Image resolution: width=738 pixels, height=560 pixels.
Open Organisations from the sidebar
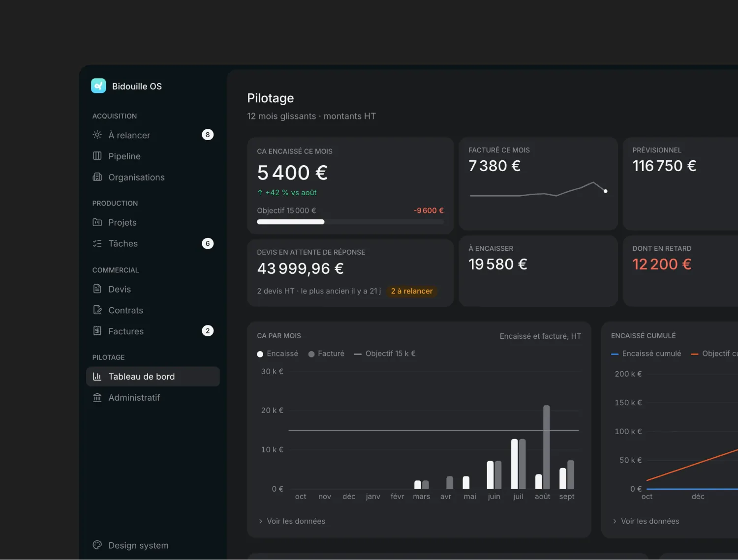[153, 177]
